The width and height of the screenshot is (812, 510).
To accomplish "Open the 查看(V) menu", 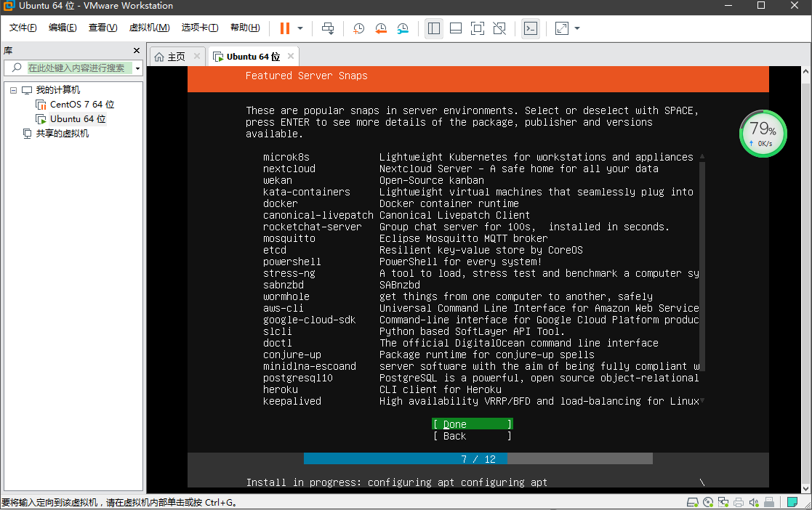I will click(102, 28).
